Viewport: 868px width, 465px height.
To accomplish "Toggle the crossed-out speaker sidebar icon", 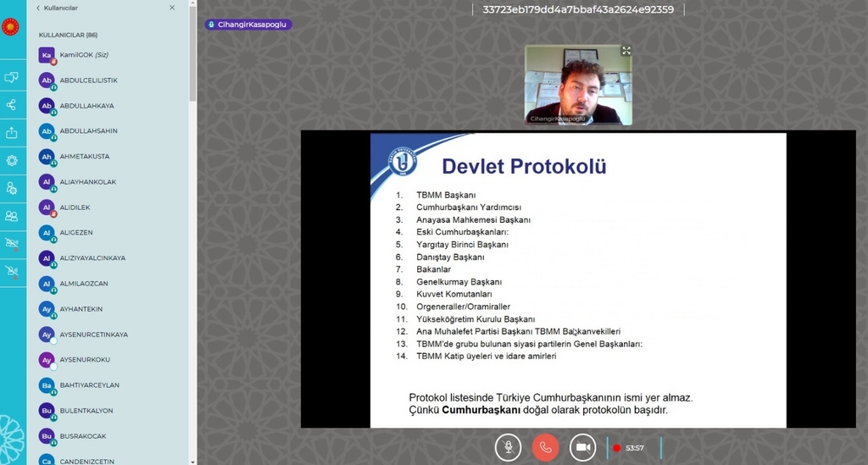I will pos(12,243).
